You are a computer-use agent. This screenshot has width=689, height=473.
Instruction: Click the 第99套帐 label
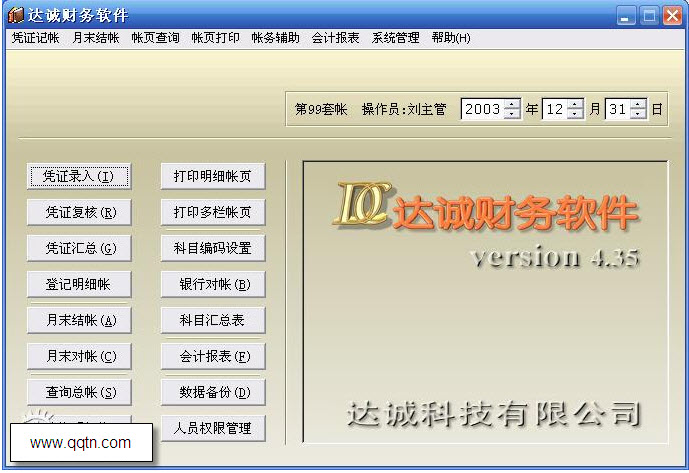click(321, 109)
